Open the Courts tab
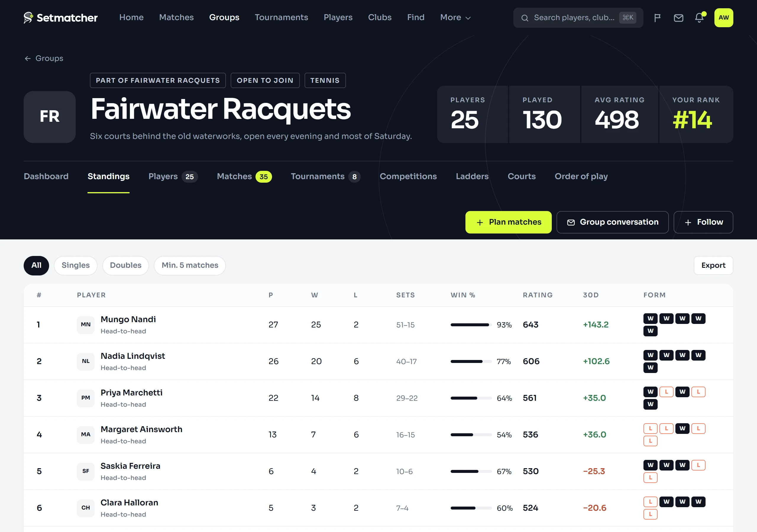 pos(522,176)
